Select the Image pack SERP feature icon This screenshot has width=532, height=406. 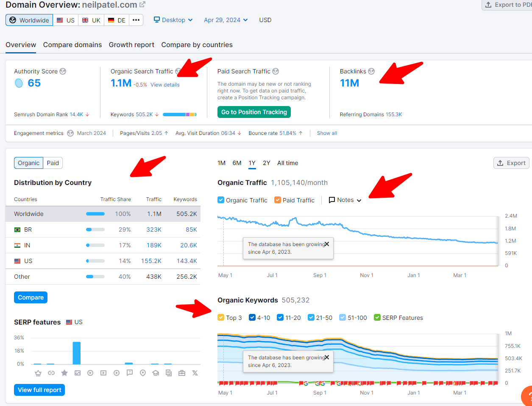tap(78, 372)
